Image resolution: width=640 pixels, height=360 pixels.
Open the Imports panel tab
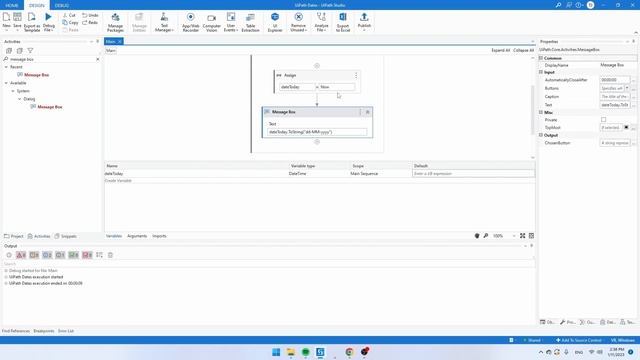coord(159,236)
